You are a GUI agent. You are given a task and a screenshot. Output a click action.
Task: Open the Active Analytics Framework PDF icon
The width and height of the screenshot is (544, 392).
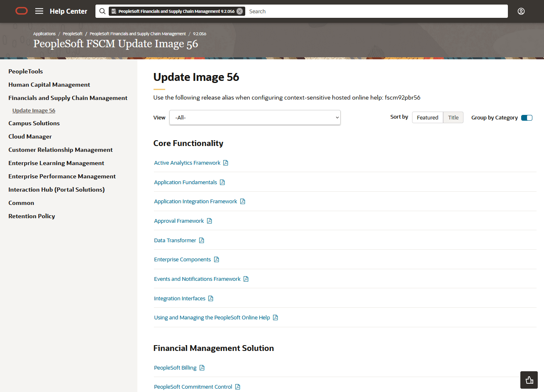click(225, 163)
